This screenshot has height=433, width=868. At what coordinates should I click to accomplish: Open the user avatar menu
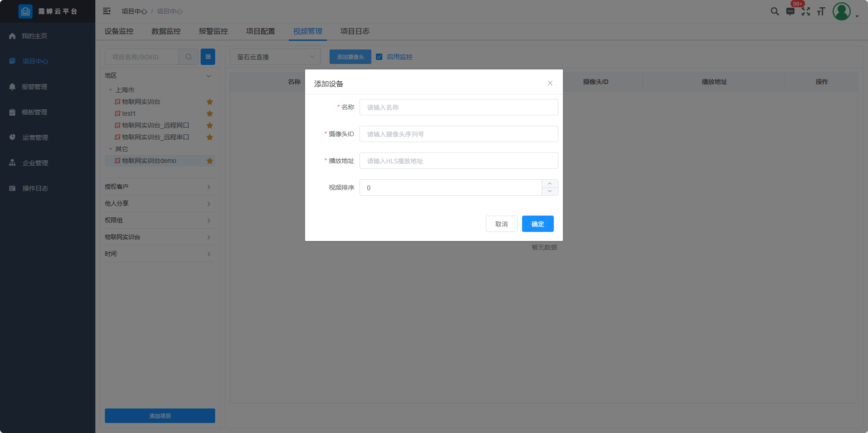(x=842, y=11)
